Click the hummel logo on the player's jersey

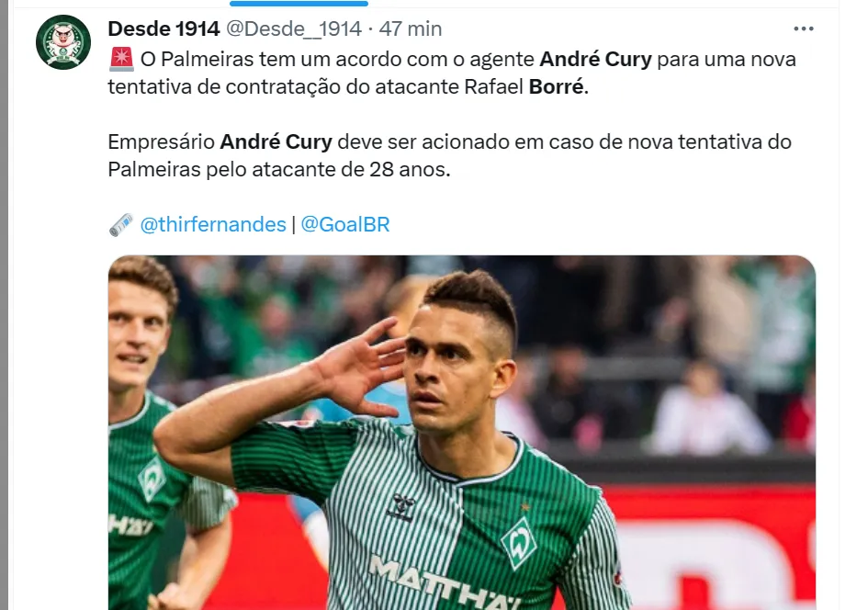(400, 506)
